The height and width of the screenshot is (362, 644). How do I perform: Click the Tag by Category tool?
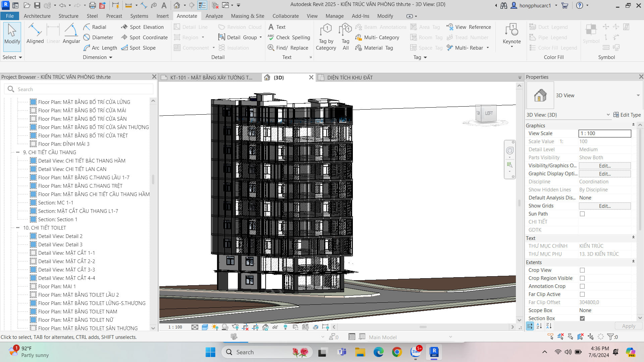click(326, 37)
